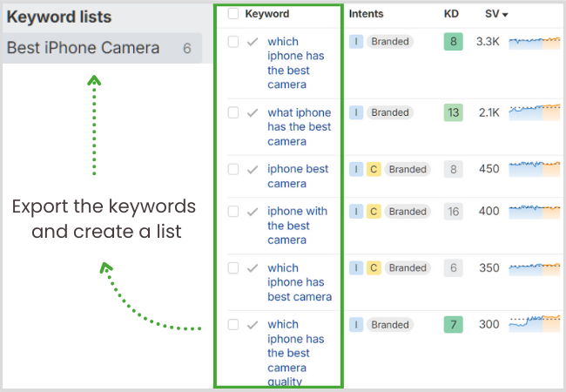The height and width of the screenshot is (392, 566).
Task: Check the box for 'which iphone has best camera'
Action: tap(233, 267)
